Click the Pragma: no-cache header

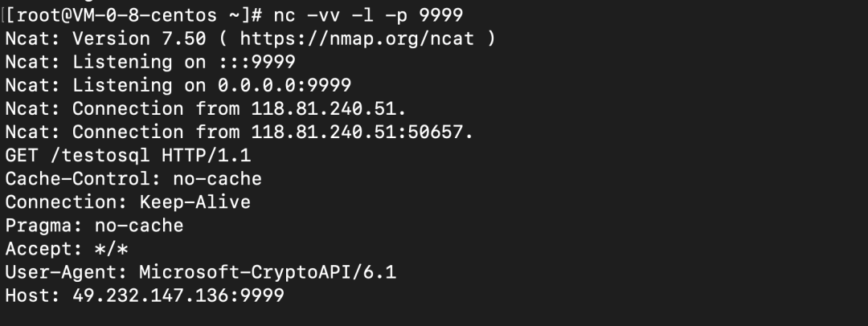(x=94, y=226)
